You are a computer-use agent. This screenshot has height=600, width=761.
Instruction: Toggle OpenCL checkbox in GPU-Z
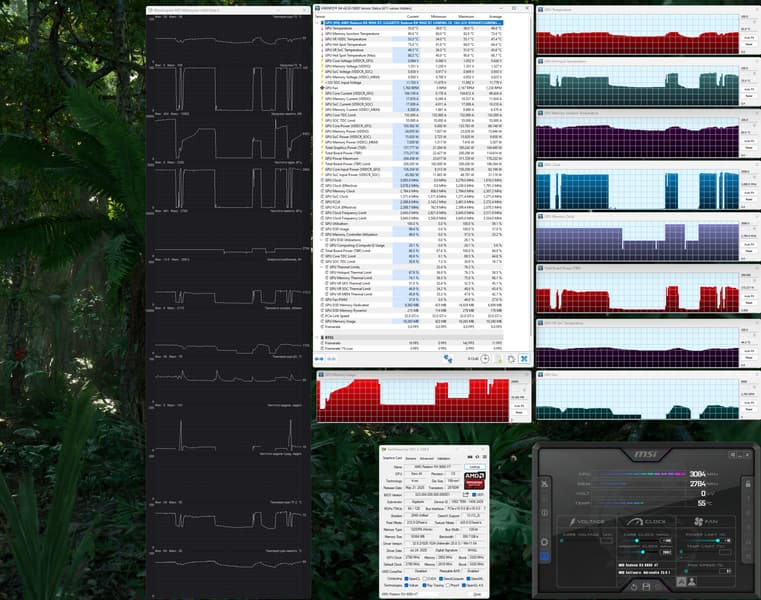tap(406, 579)
